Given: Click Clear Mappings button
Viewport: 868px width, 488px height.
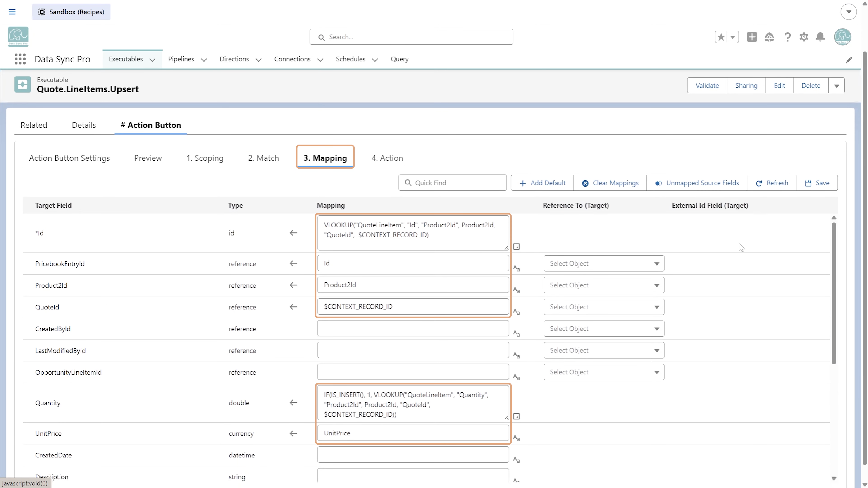Looking at the screenshot, I should pos(610,183).
